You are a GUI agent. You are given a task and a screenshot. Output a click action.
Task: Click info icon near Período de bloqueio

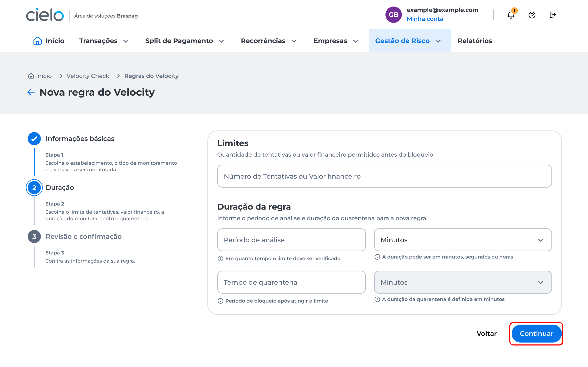[x=220, y=301]
